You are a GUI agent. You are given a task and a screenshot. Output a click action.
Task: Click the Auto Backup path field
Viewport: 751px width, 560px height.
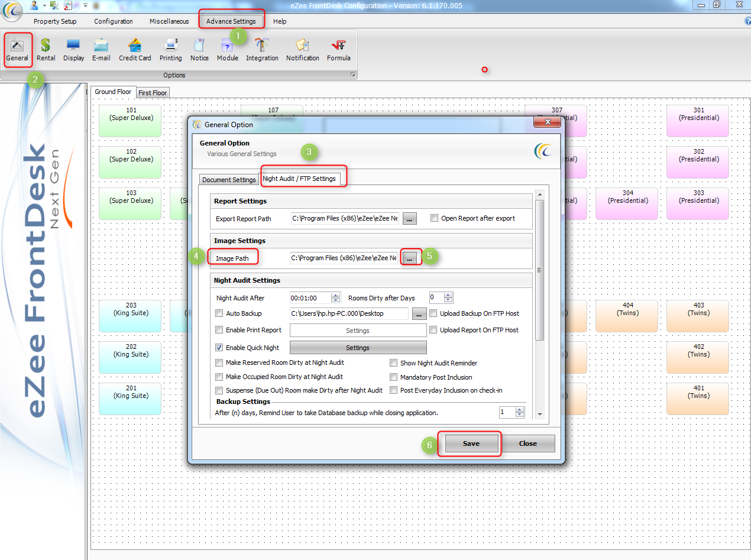click(x=349, y=313)
